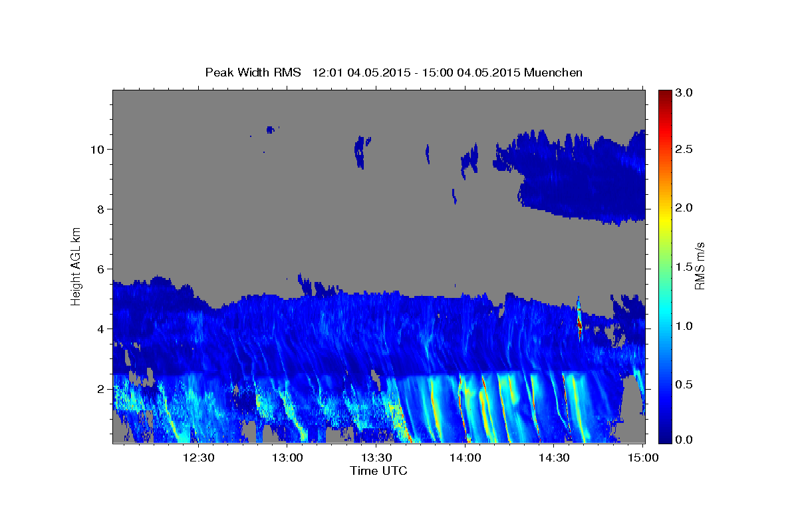Click the height tick label 6
798x532 pixels.
pos(101,269)
